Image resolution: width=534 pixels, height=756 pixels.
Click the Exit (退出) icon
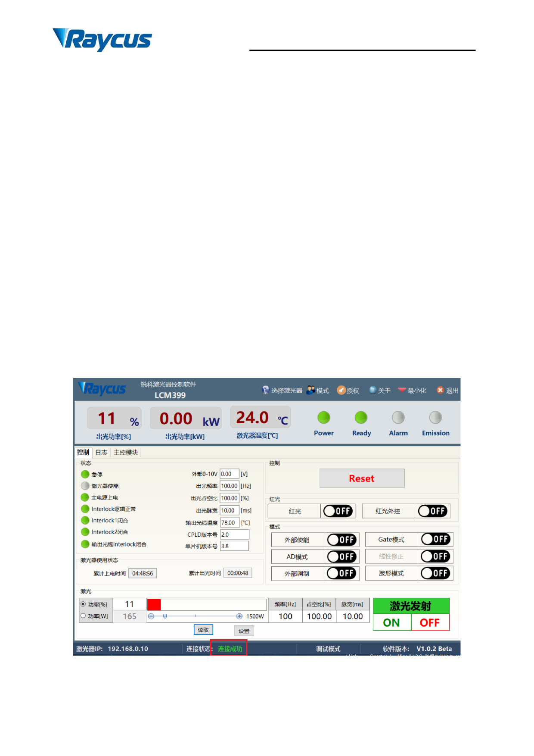(x=440, y=390)
